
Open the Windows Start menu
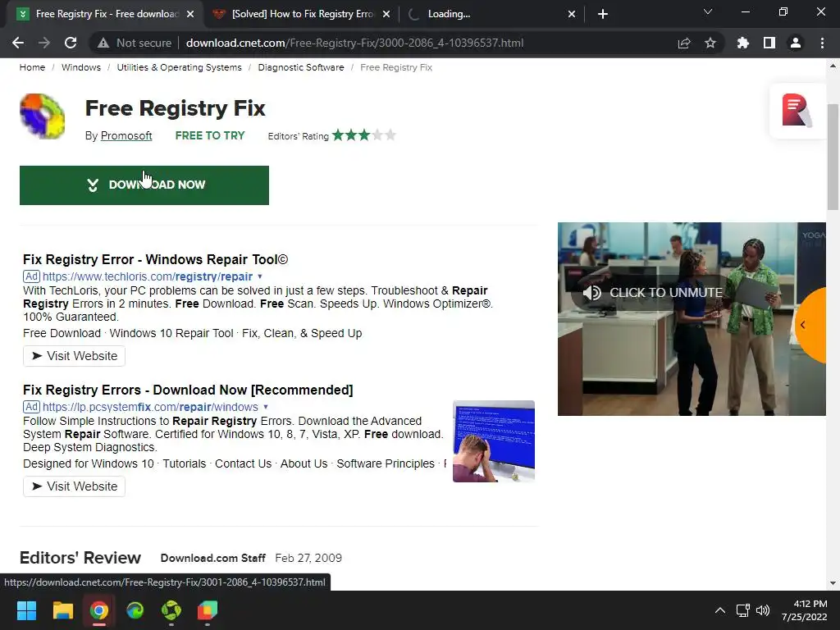pos(26,610)
